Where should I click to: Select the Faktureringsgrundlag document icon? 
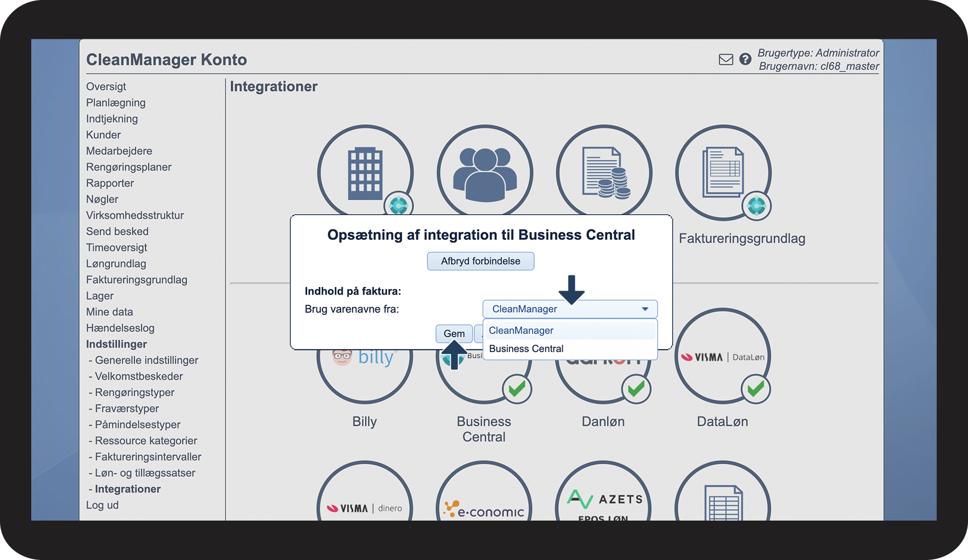point(723,173)
